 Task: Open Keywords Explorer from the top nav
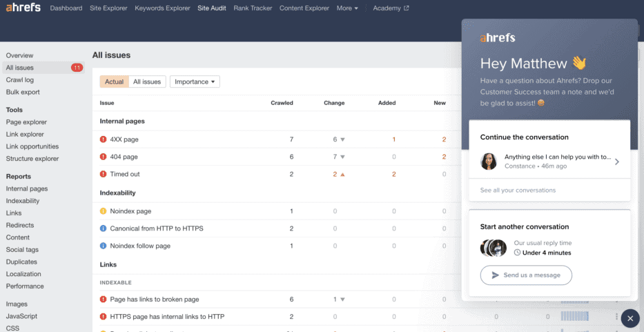[x=163, y=8]
